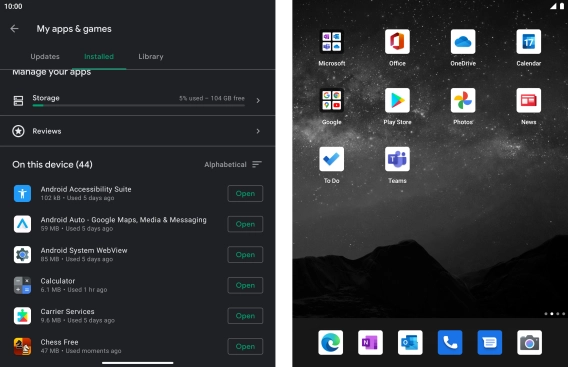
Task: Open the Calendar app
Action: click(529, 42)
